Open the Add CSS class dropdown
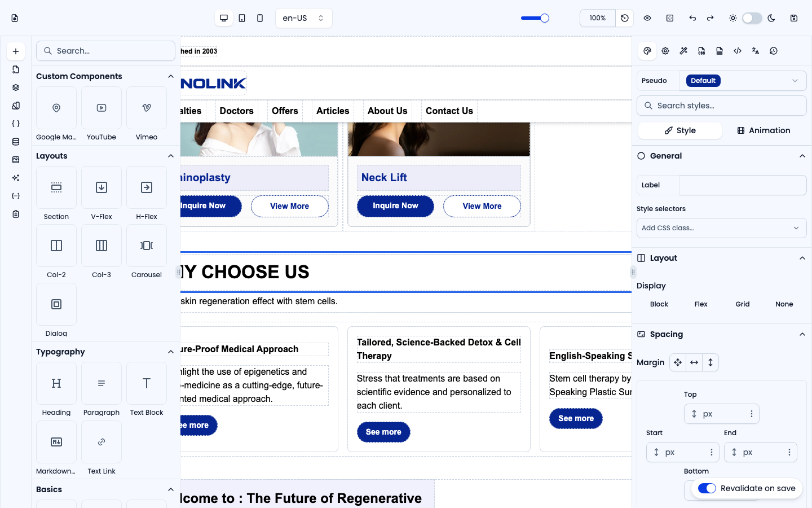The height and width of the screenshot is (508, 812). (x=722, y=228)
